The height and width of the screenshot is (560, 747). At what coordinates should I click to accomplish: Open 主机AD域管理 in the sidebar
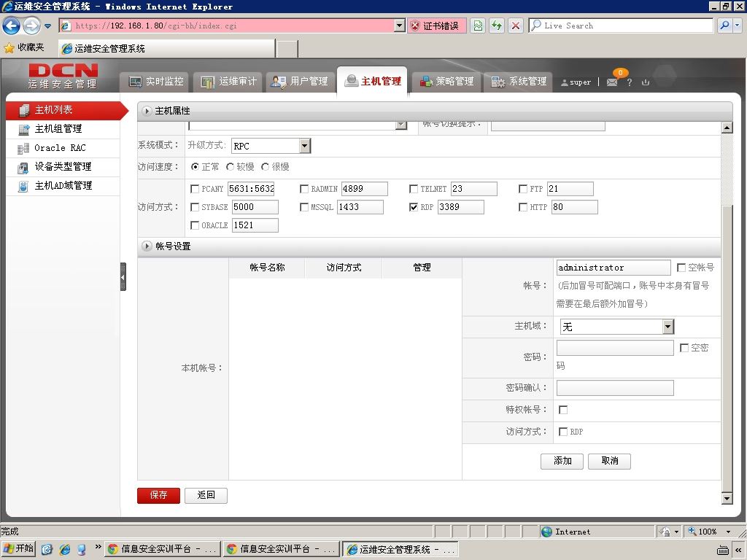point(63,186)
